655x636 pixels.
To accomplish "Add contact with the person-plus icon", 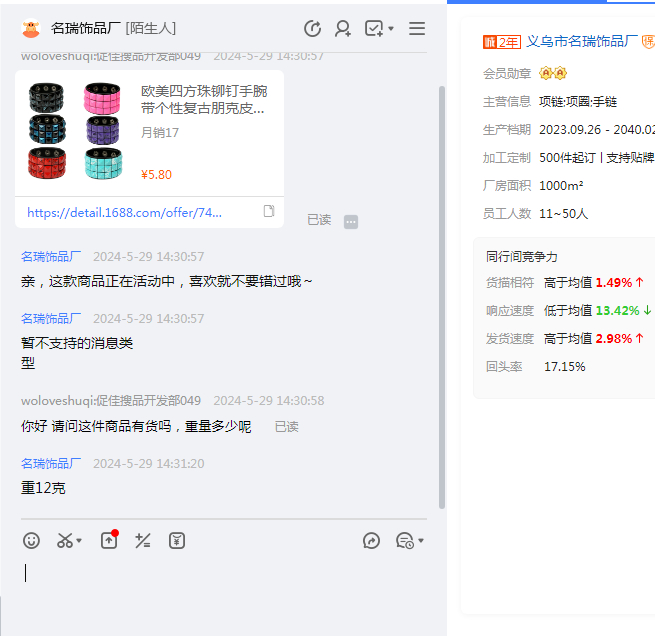I will 343,29.
